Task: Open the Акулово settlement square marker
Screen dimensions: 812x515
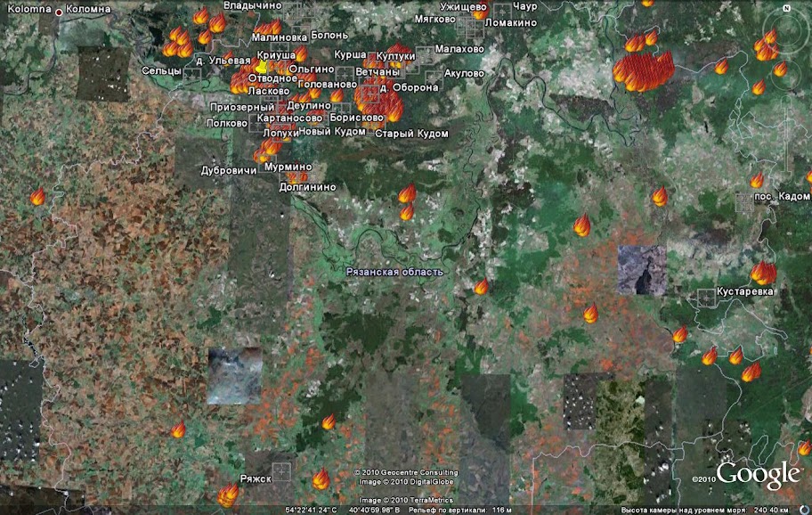Action: tap(434, 78)
